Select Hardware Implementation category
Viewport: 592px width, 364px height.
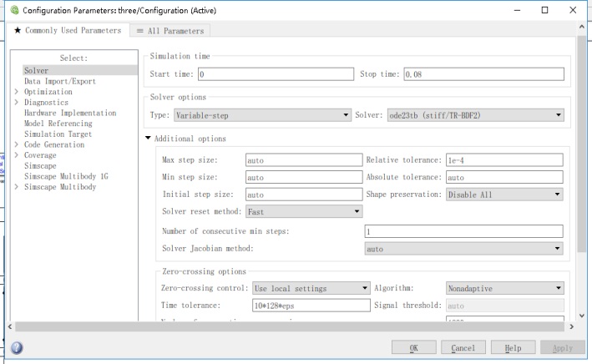tap(70, 113)
